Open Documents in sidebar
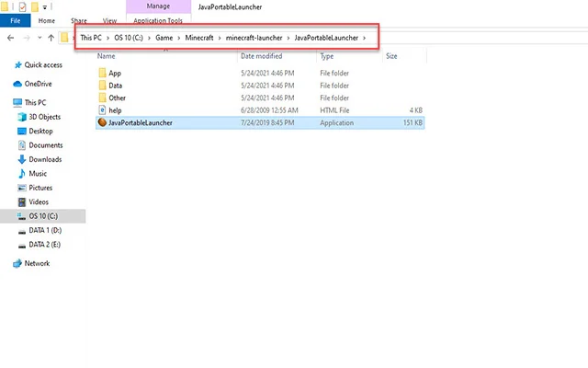The height and width of the screenshot is (368, 588). 46,145
